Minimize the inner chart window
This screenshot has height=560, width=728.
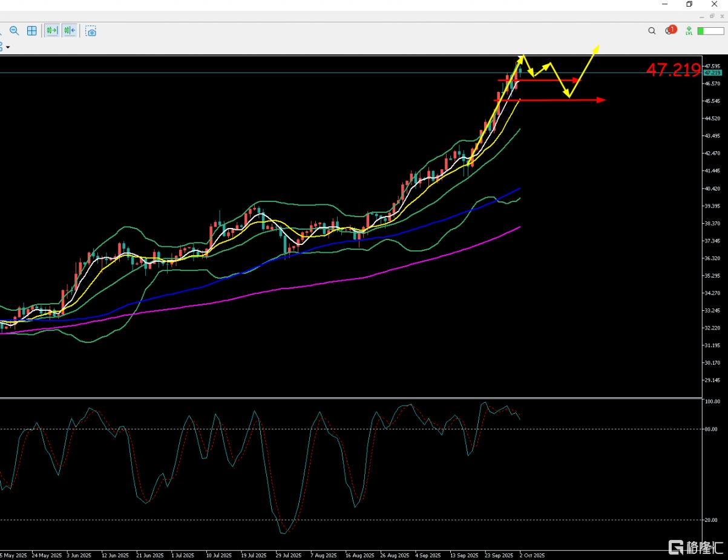[702, 16]
